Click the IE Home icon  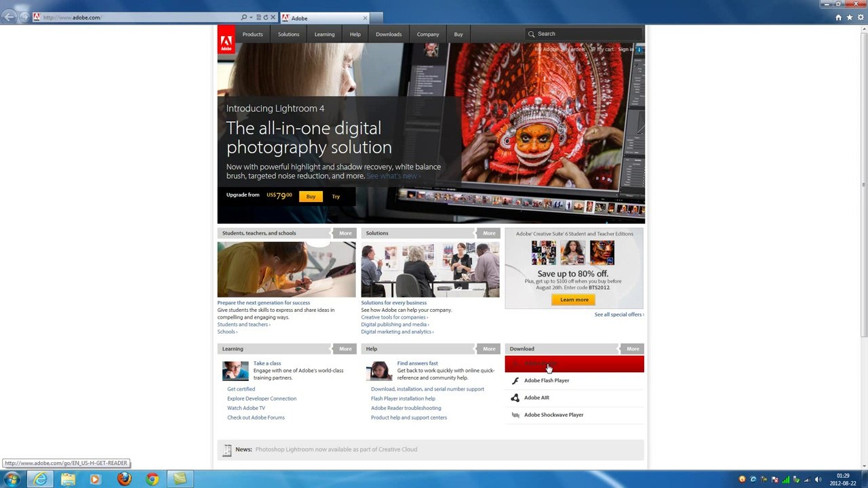click(838, 18)
